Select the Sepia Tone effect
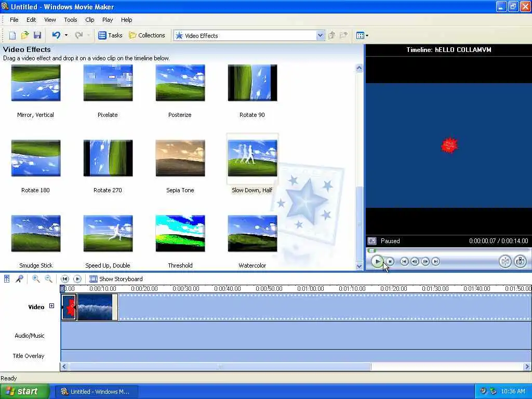Image resolution: width=532 pixels, height=399 pixels. [180, 158]
